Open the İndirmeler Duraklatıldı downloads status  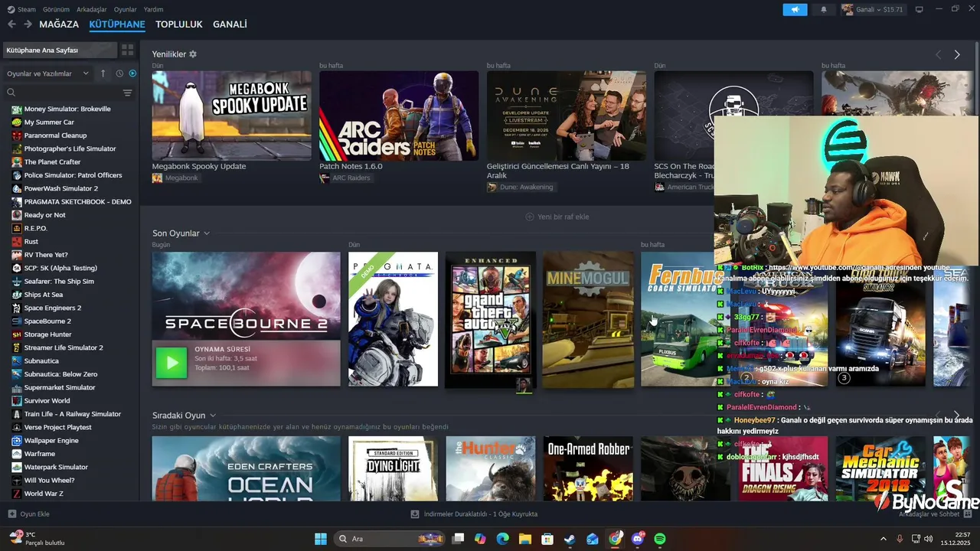[475, 514]
